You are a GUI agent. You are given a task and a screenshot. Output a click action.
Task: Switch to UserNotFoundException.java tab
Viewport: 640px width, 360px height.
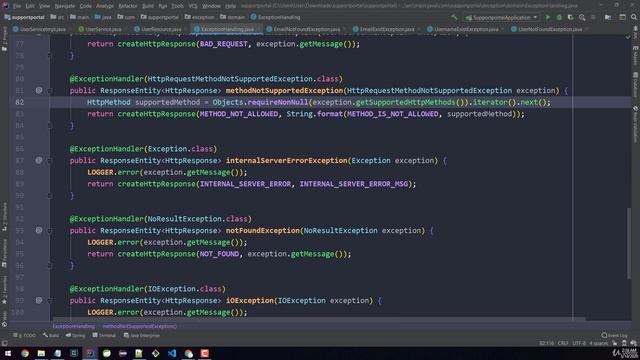pyautogui.click(x=547, y=29)
